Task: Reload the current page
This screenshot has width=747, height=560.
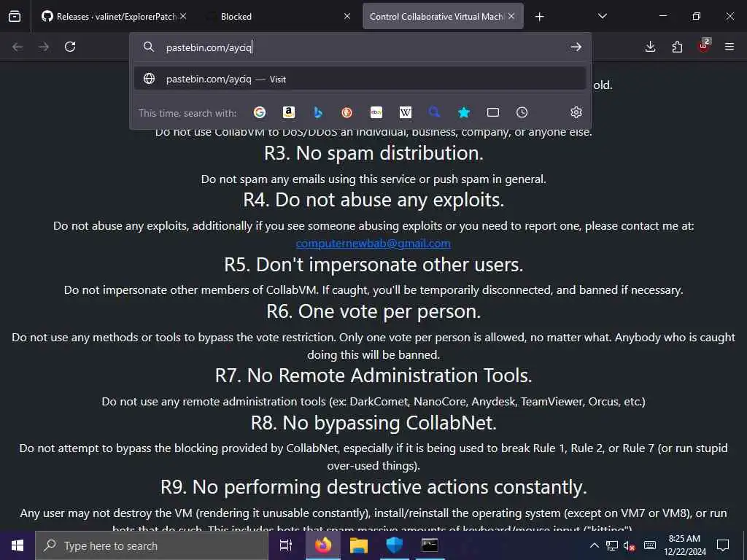Action: pyautogui.click(x=70, y=47)
